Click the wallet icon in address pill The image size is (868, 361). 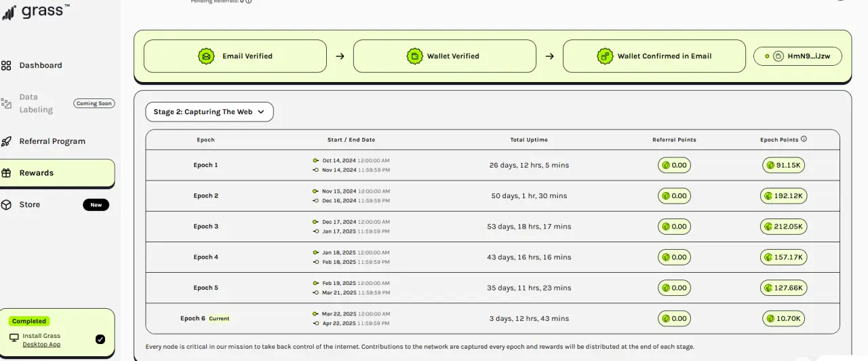[779, 56]
